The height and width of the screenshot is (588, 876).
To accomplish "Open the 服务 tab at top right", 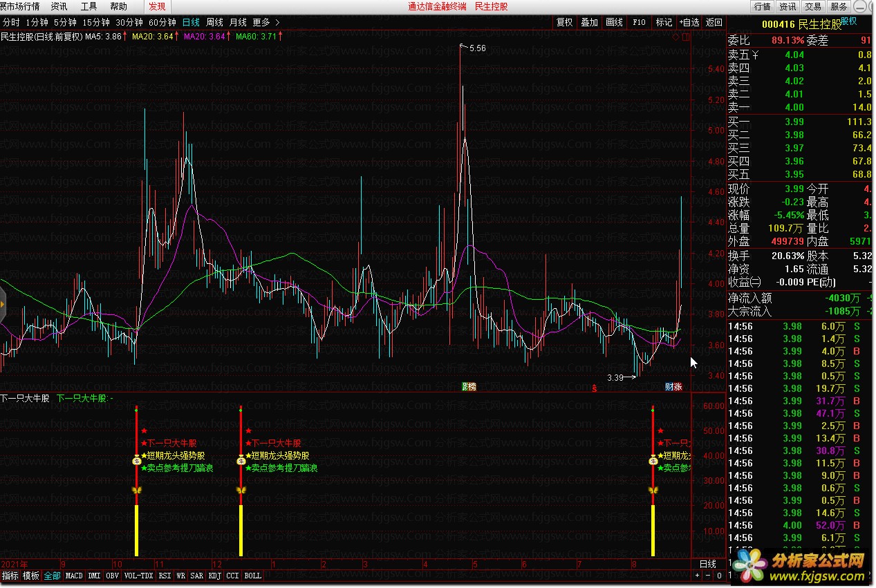I will 839,6.
